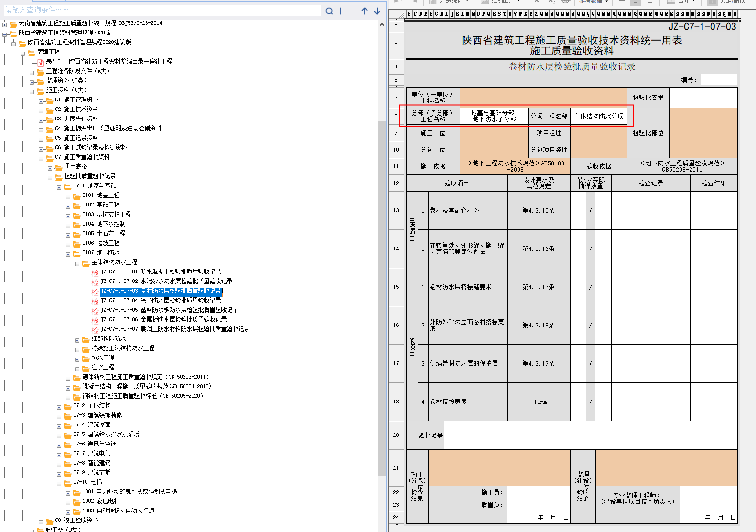The width and height of the screenshot is (756, 532).
Task: Click the cell 主体结构防水分项
Action: coord(599,116)
